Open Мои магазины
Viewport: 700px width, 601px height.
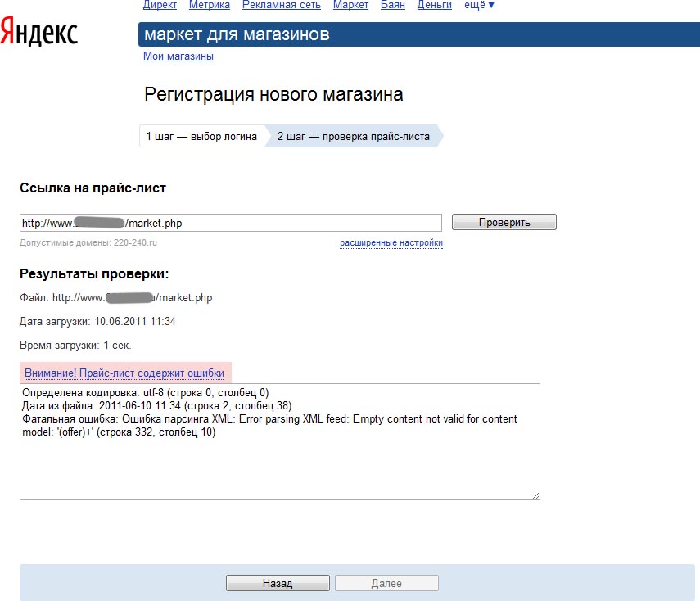click(178, 56)
